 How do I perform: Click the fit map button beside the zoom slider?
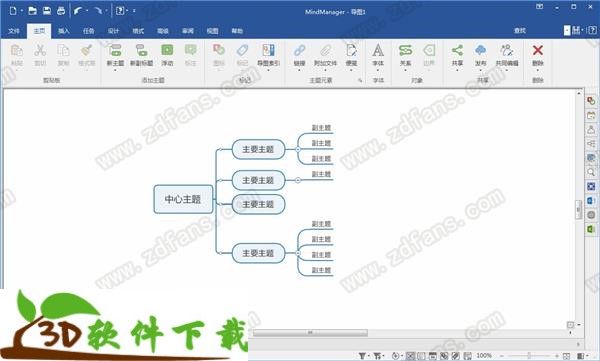(x=567, y=356)
